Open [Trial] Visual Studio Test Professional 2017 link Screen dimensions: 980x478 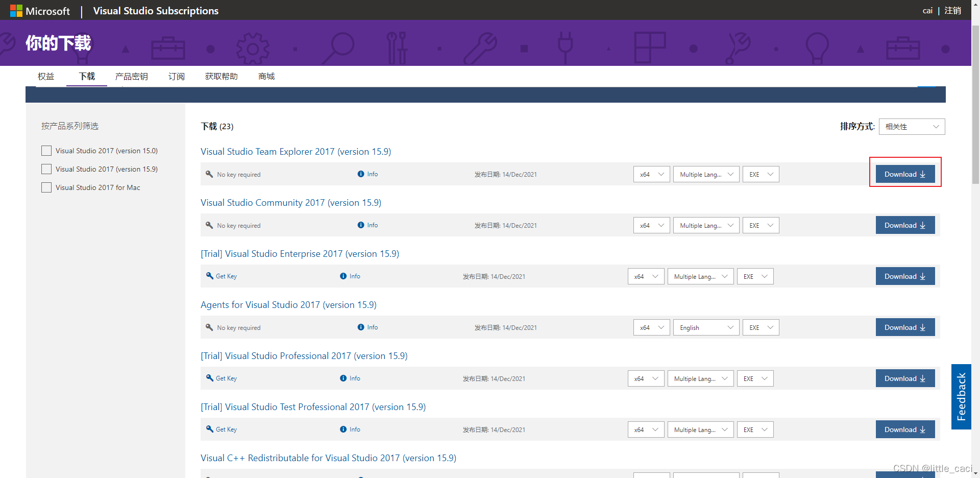(313, 407)
